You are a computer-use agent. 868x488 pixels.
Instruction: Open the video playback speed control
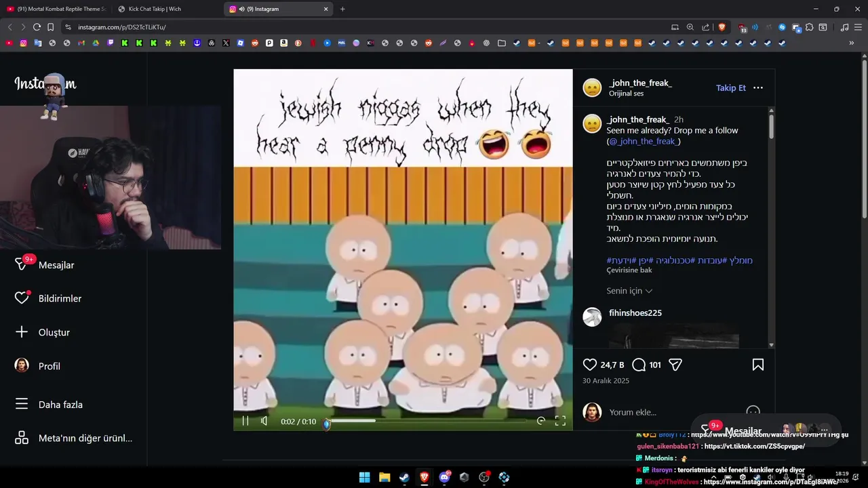click(540, 421)
